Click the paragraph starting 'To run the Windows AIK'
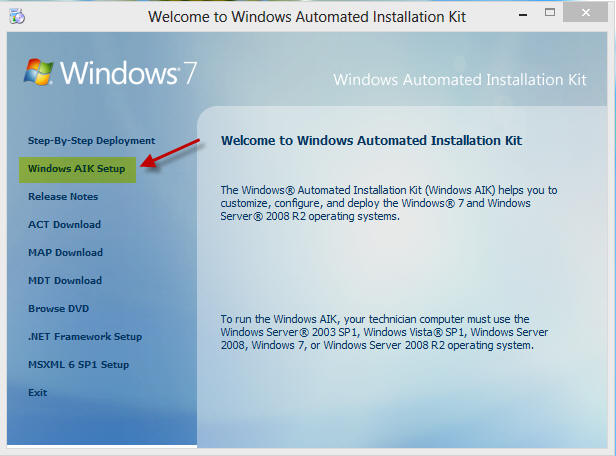The width and height of the screenshot is (616, 456). click(384, 332)
